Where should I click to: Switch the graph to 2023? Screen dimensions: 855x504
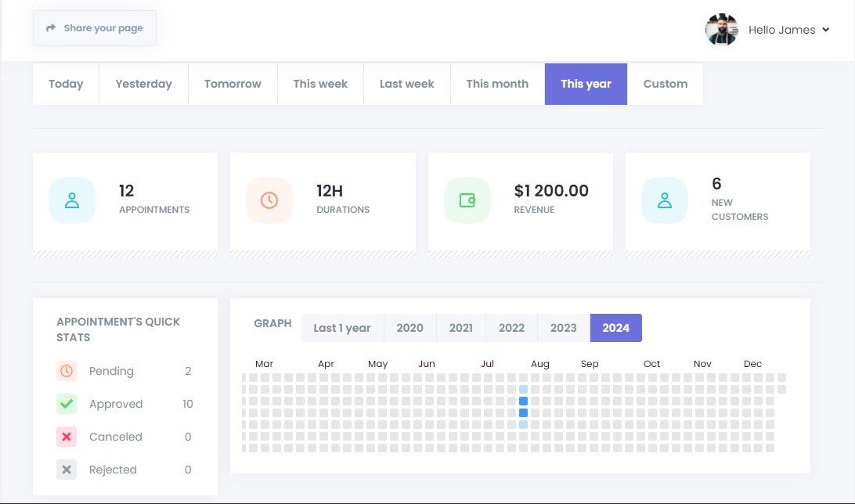(x=563, y=328)
